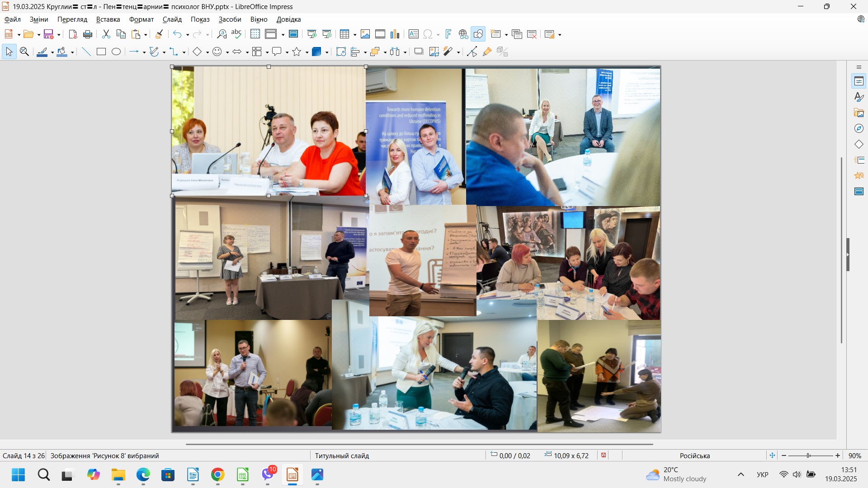Viewport: 868px width, 488px height.
Task: Toggle the Shadow effect button
Action: pyautogui.click(x=419, y=52)
